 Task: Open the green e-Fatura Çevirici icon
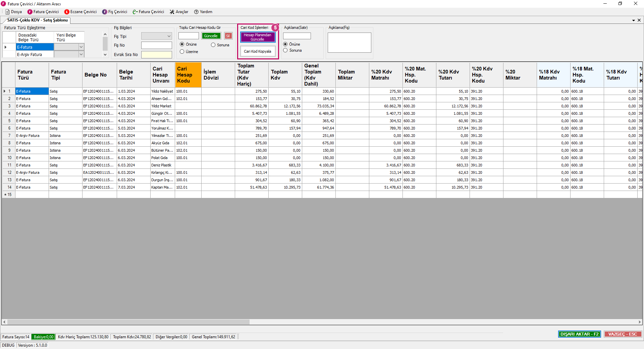(135, 12)
